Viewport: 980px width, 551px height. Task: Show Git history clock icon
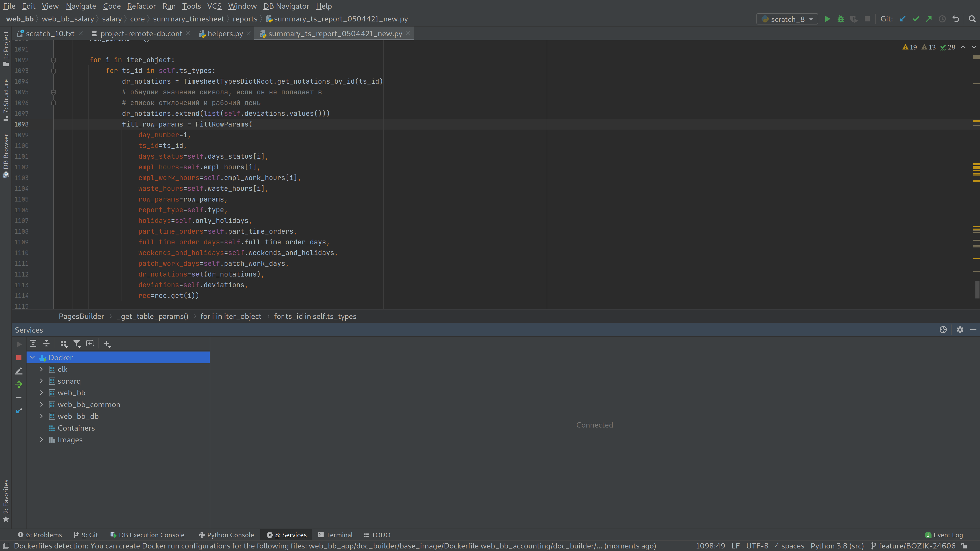[942, 19]
